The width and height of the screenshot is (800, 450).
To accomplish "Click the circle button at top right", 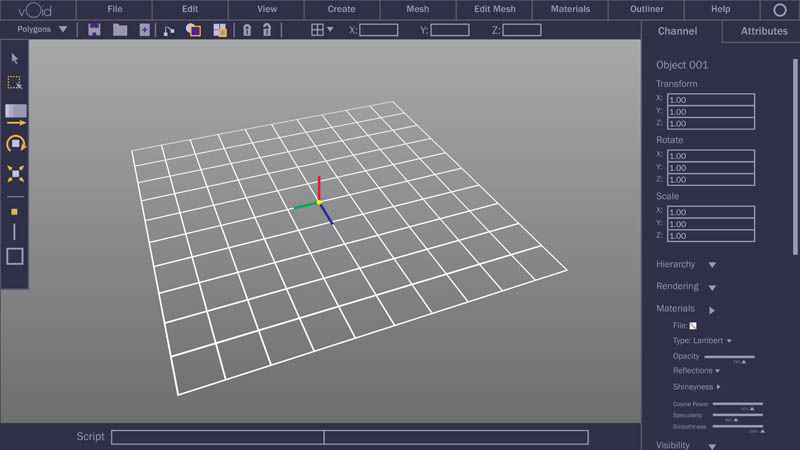I will pos(780,10).
